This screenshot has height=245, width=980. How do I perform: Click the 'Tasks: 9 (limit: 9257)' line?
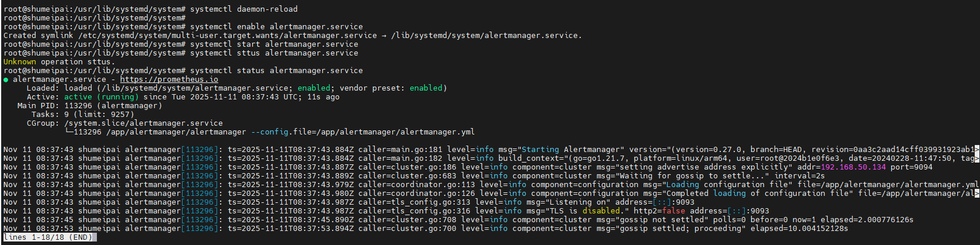point(83,115)
